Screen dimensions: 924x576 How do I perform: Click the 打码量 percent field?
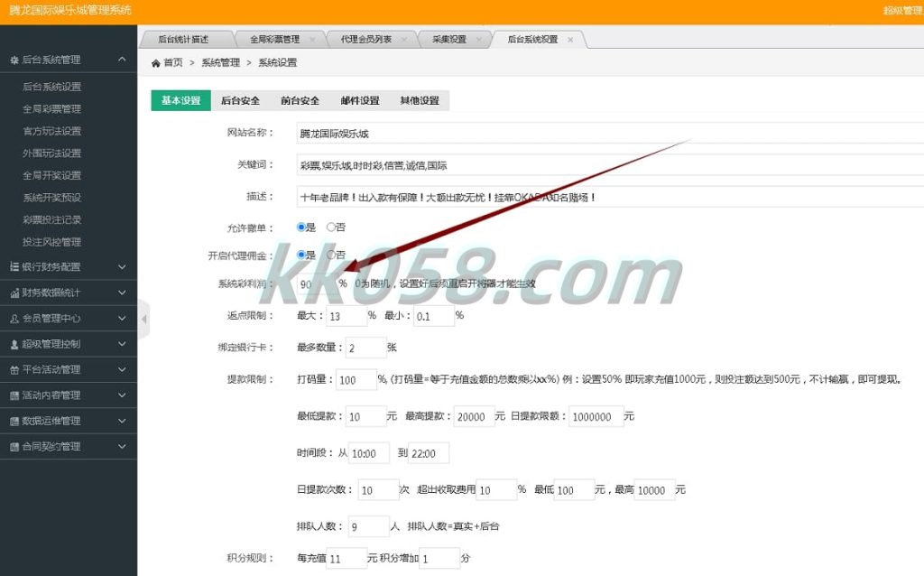coord(356,380)
